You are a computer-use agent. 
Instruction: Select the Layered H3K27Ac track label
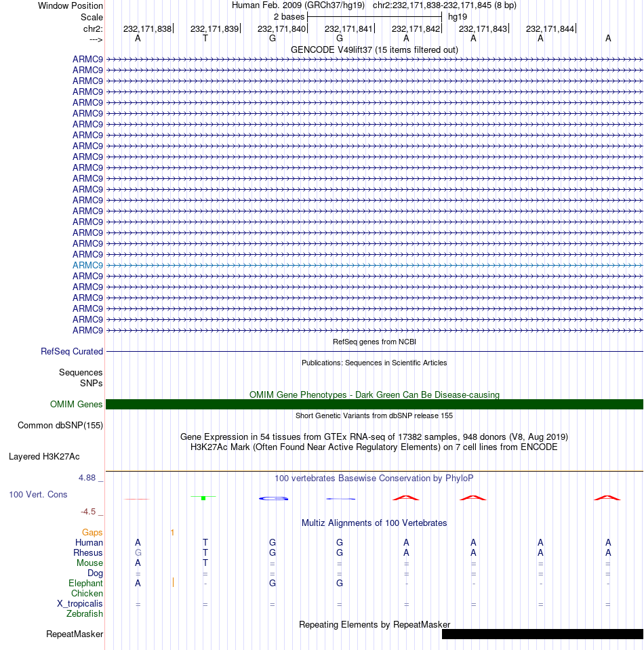44,456
